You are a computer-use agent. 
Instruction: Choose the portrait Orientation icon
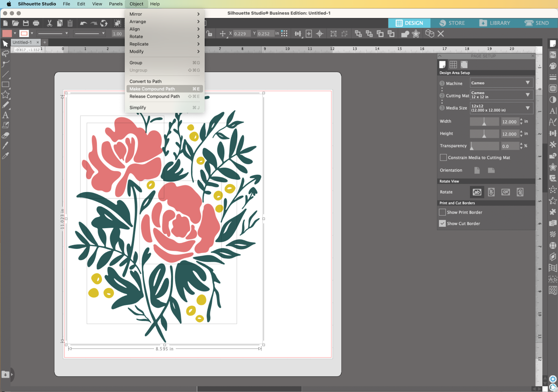(477, 170)
